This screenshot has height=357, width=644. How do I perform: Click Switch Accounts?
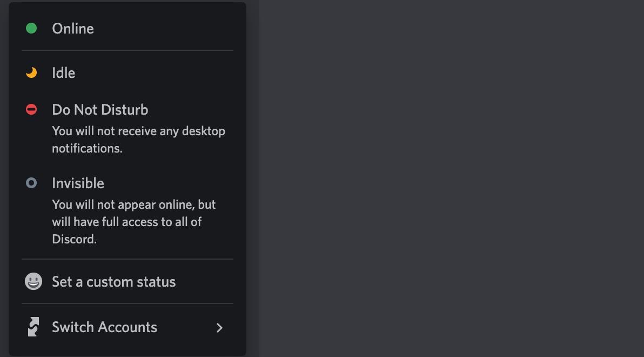pos(104,327)
